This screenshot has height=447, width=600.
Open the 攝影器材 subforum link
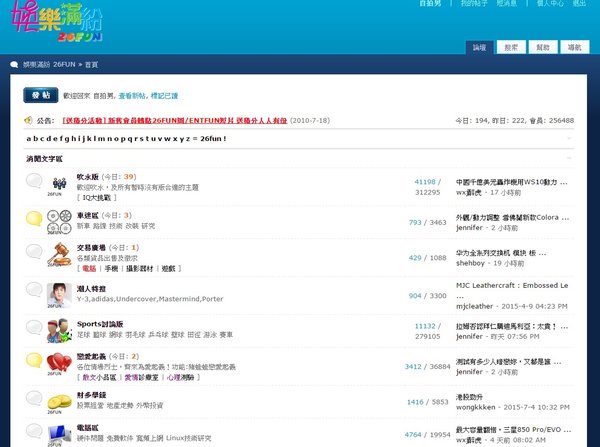coord(140,269)
